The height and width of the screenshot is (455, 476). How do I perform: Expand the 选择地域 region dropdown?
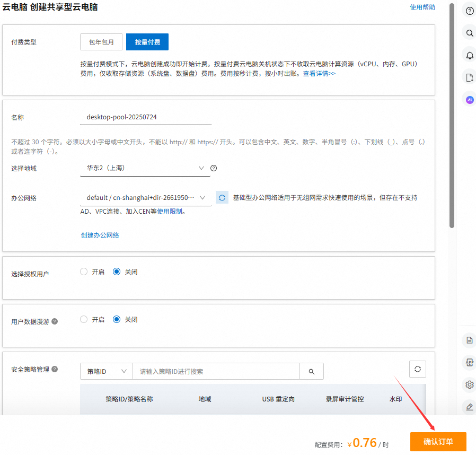click(x=145, y=168)
